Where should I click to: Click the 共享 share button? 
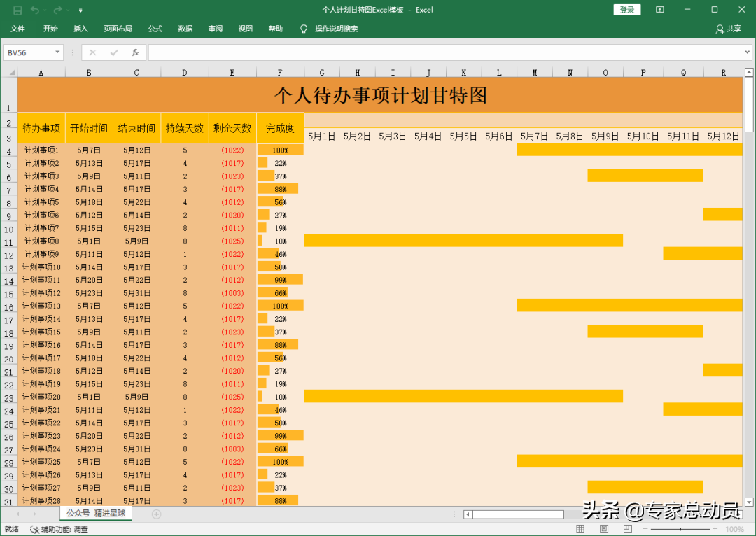point(729,29)
